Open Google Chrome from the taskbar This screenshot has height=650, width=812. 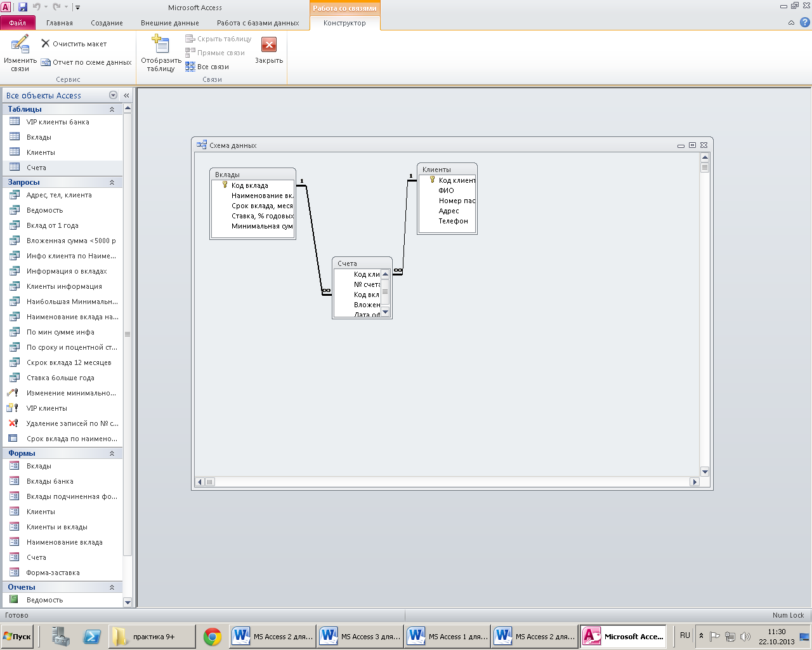point(213,637)
